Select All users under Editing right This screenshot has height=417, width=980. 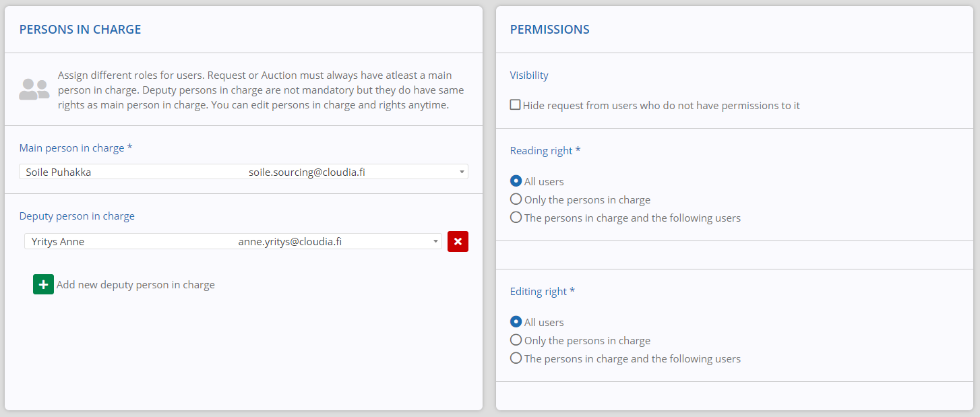pyautogui.click(x=516, y=322)
